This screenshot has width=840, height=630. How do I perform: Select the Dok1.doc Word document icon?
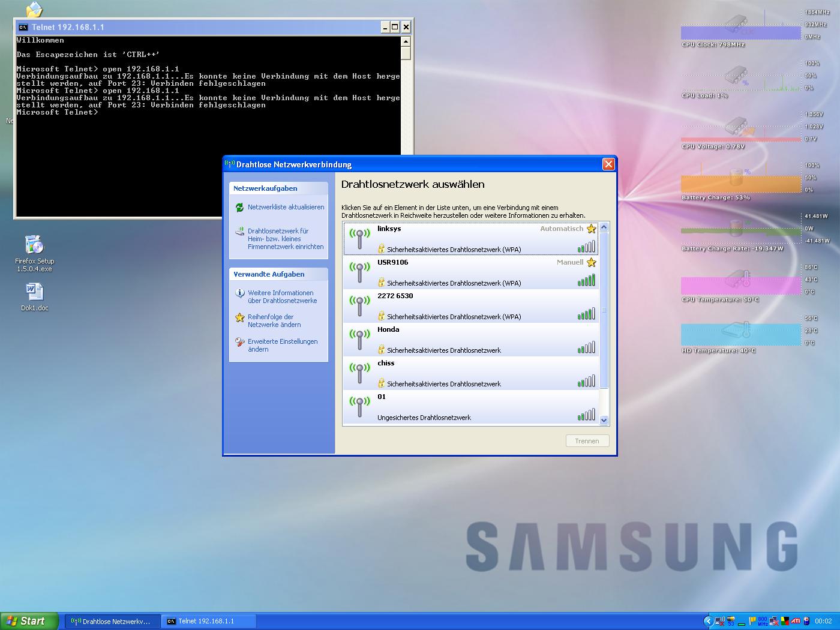34,297
